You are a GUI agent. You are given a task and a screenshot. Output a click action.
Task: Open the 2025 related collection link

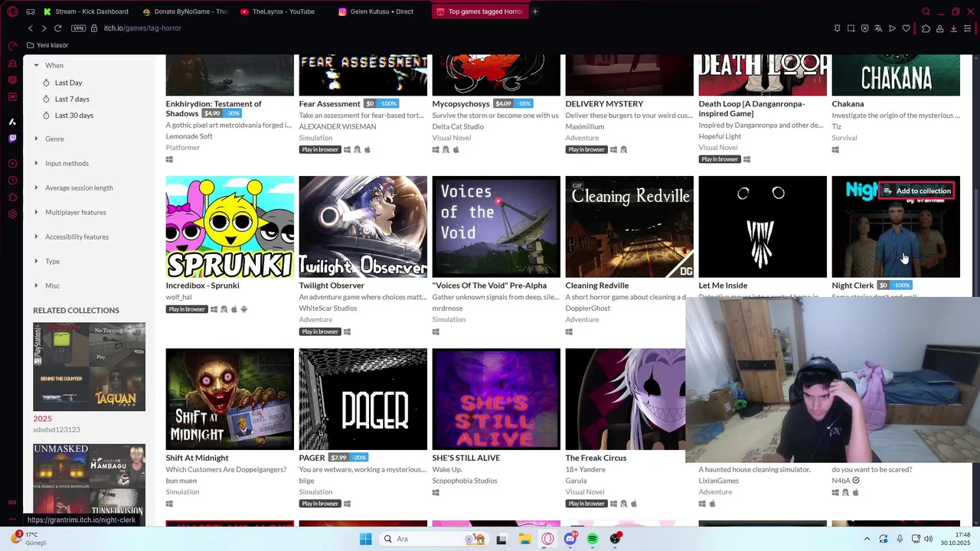[42, 419]
